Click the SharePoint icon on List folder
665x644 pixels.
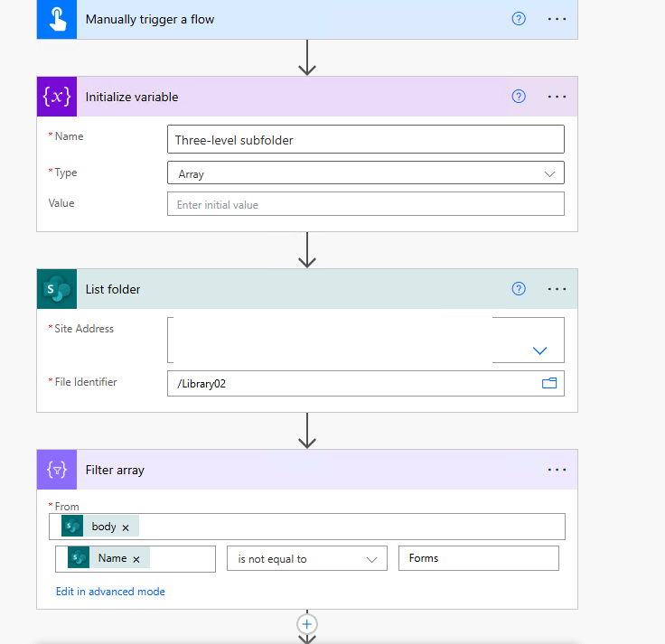pyautogui.click(x=57, y=289)
